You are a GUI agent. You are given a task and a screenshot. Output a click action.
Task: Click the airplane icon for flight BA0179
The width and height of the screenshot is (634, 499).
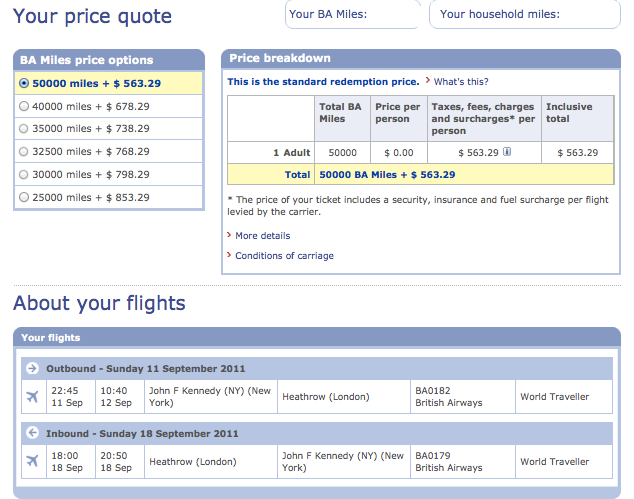click(x=32, y=461)
